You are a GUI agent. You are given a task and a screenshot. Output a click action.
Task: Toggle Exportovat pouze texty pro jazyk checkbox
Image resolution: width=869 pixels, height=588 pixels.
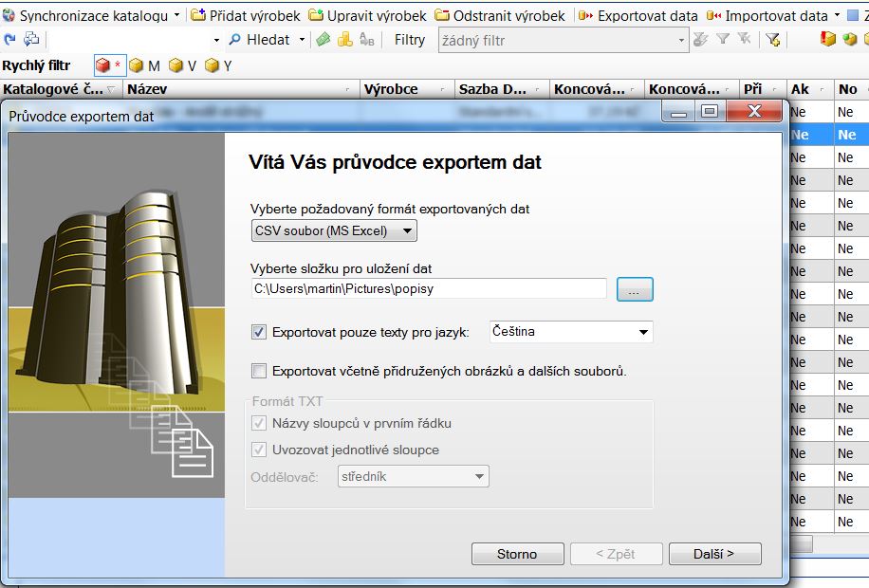pos(259,332)
